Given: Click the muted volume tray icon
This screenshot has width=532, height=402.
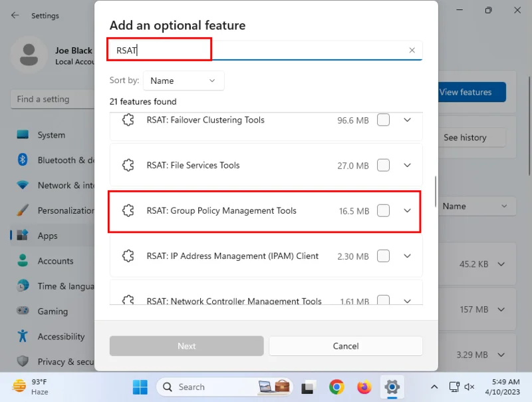Looking at the screenshot, I should point(469,387).
